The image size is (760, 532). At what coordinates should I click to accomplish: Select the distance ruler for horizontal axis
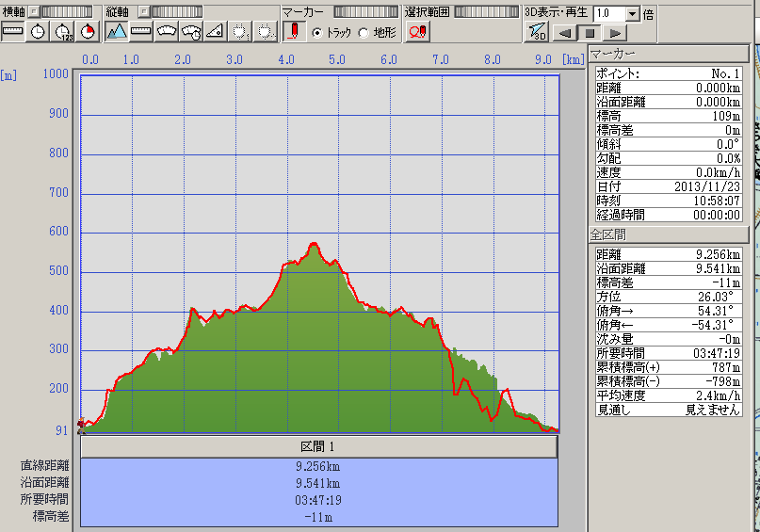(x=13, y=31)
